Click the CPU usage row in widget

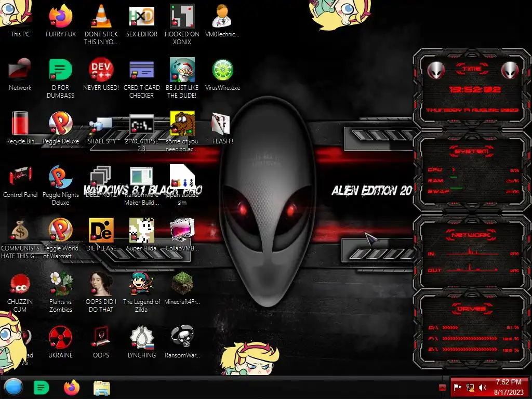[x=473, y=170]
